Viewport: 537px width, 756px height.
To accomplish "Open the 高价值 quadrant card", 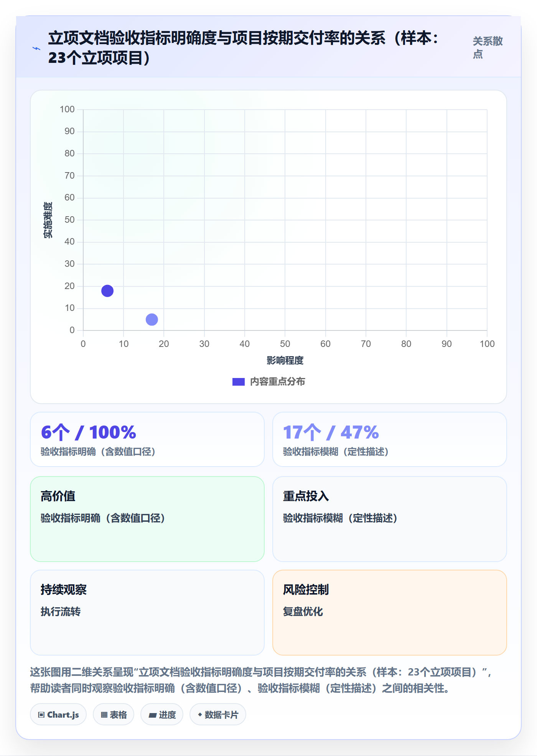I will point(147,519).
